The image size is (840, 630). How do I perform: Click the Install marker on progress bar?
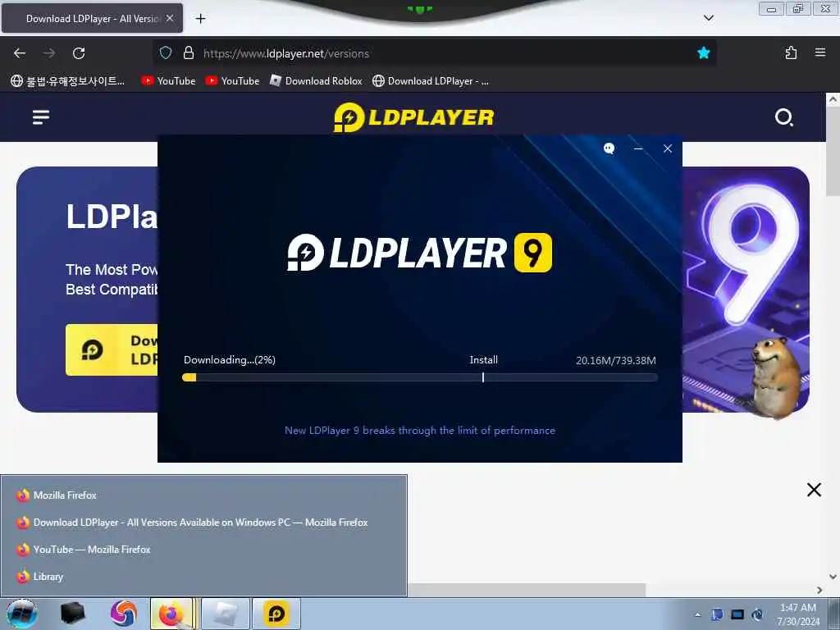pyautogui.click(x=482, y=377)
